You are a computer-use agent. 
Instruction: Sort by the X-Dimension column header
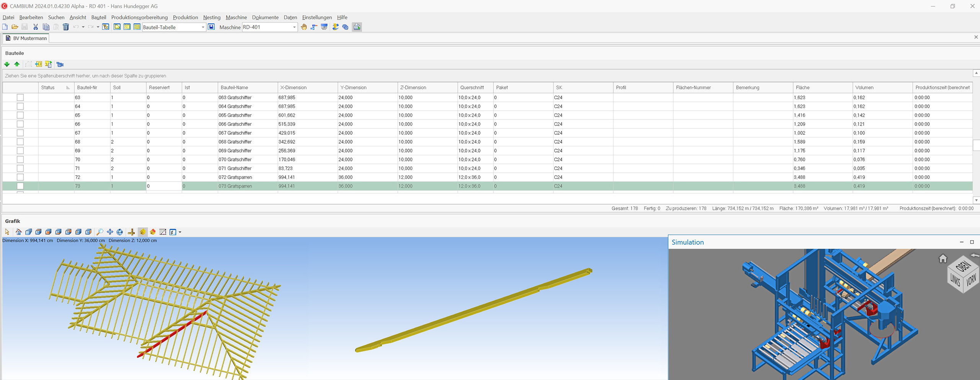[x=294, y=87]
